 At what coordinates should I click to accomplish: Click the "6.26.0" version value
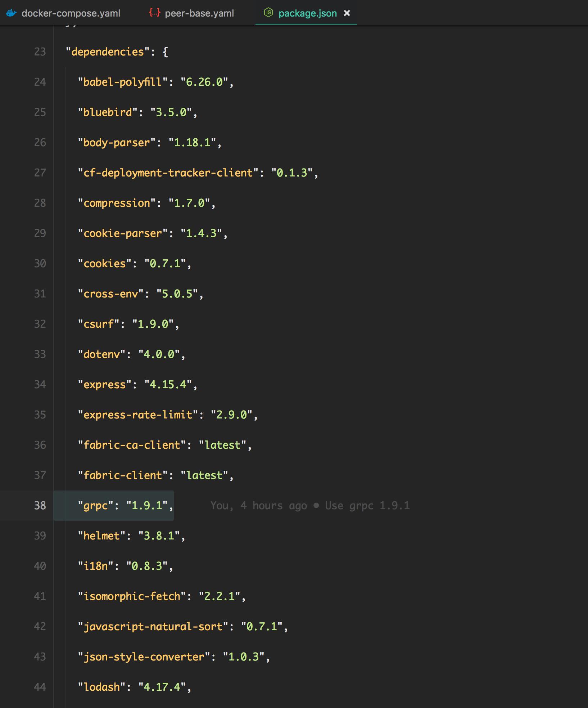(x=204, y=82)
